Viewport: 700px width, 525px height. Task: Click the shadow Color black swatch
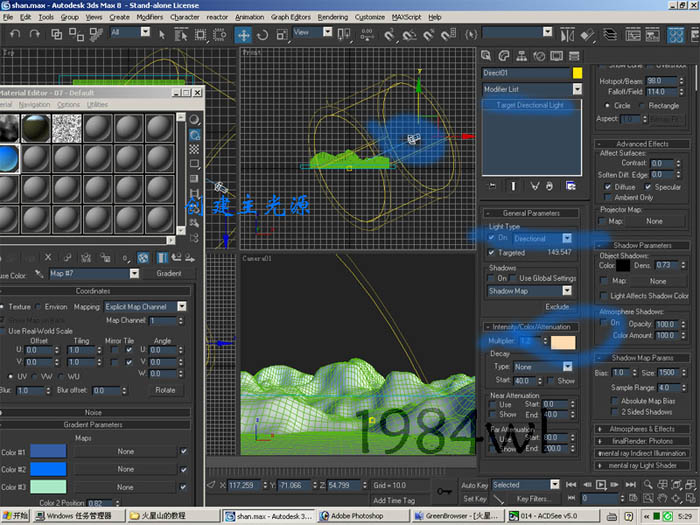[x=623, y=266]
